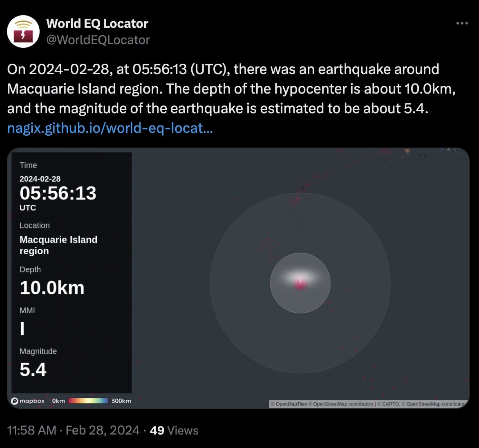Screen dimensions: 479x448
Task: Select the World EQ Locator display name
Action: (97, 23)
